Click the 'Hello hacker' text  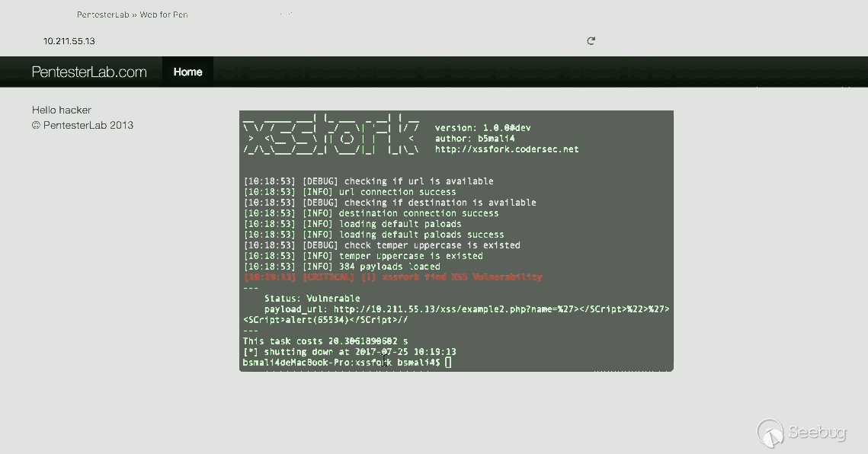tap(62, 110)
